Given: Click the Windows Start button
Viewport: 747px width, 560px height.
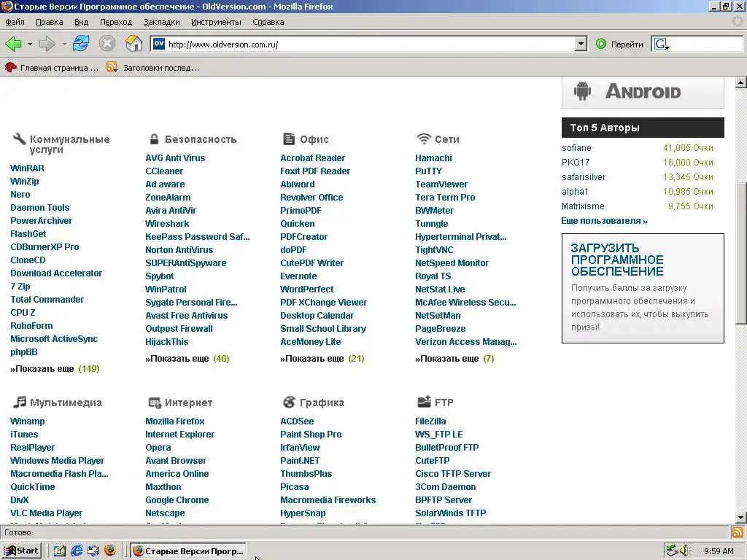Looking at the screenshot, I should pyautogui.click(x=21, y=551).
